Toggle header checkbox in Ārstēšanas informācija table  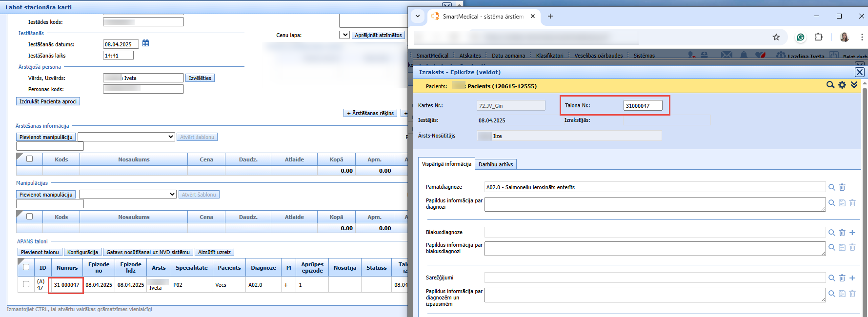29,158
